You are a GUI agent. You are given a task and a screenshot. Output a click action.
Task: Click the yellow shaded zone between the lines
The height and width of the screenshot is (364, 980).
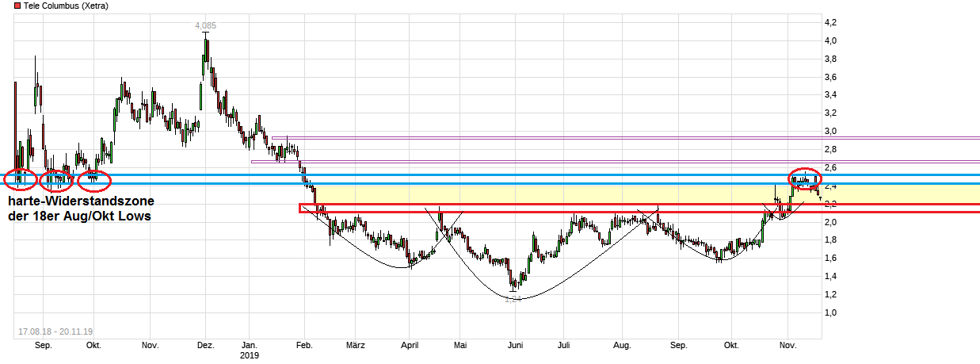(555, 194)
